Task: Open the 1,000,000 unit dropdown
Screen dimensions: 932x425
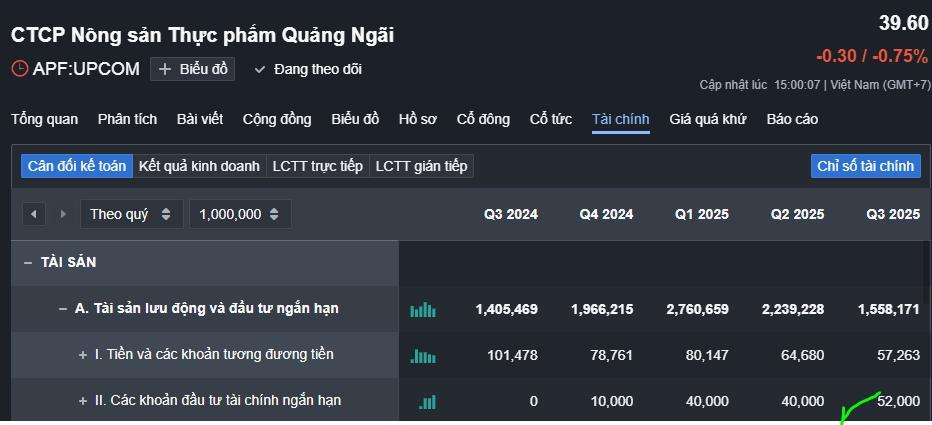Action: [240, 214]
